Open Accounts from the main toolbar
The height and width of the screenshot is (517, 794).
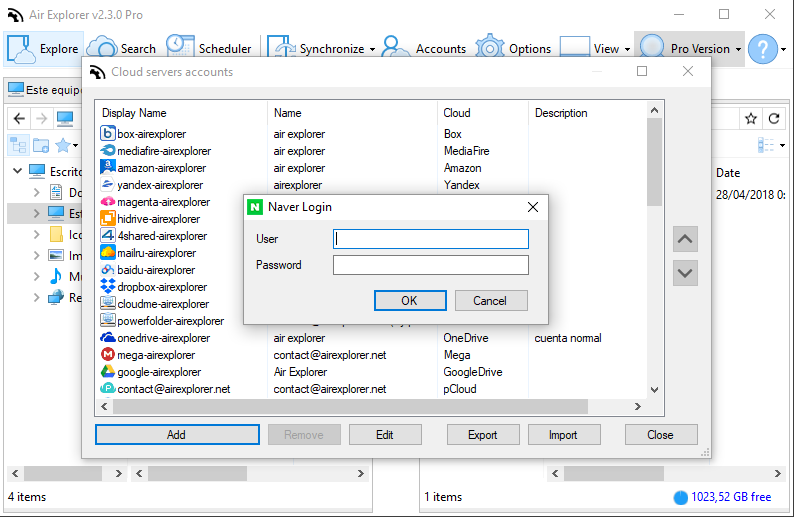click(424, 49)
